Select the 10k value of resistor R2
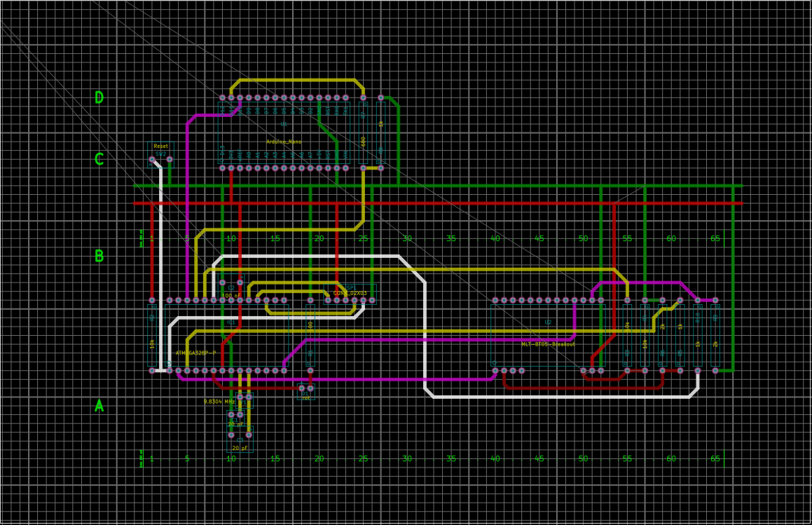Screen dimensions: 812x525 [x=152, y=343]
